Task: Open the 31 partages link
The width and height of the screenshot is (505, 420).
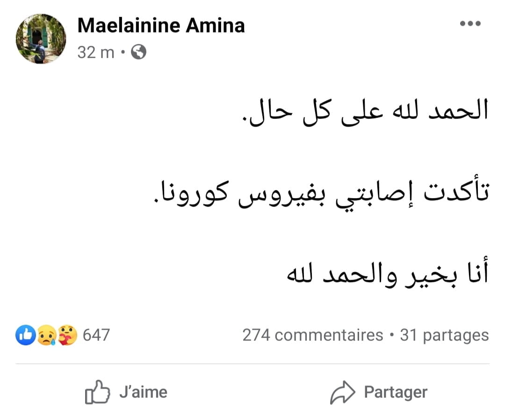Action: click(444, 335)
